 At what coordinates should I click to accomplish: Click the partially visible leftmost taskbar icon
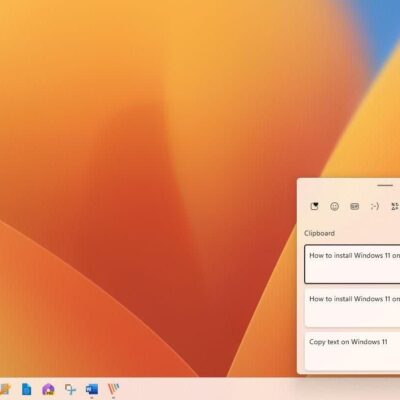[5, 389]
